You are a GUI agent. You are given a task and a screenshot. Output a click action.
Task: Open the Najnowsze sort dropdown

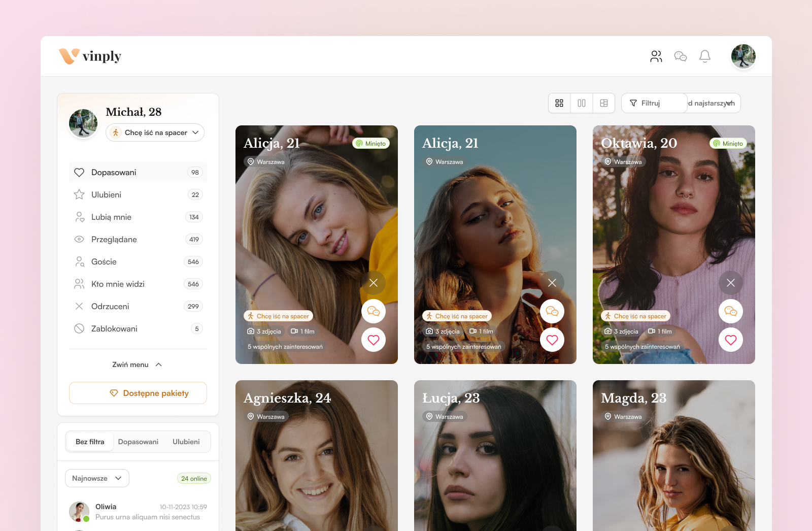tap(97, 478)
